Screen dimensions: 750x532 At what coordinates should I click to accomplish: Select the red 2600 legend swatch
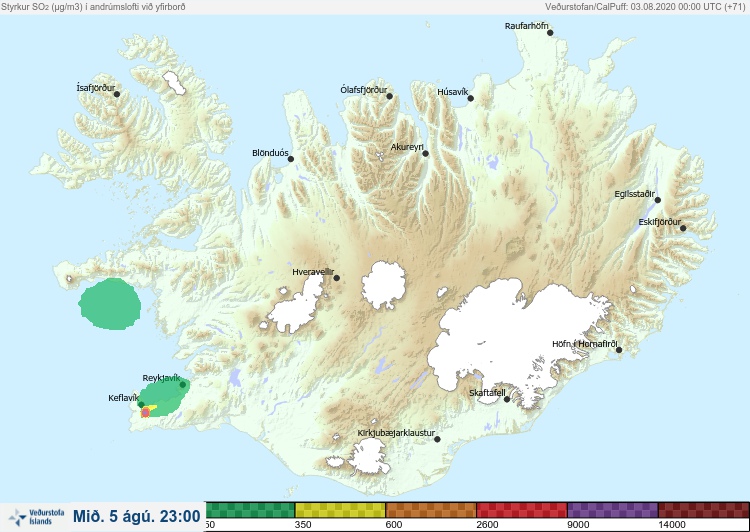tap(522, 510)
